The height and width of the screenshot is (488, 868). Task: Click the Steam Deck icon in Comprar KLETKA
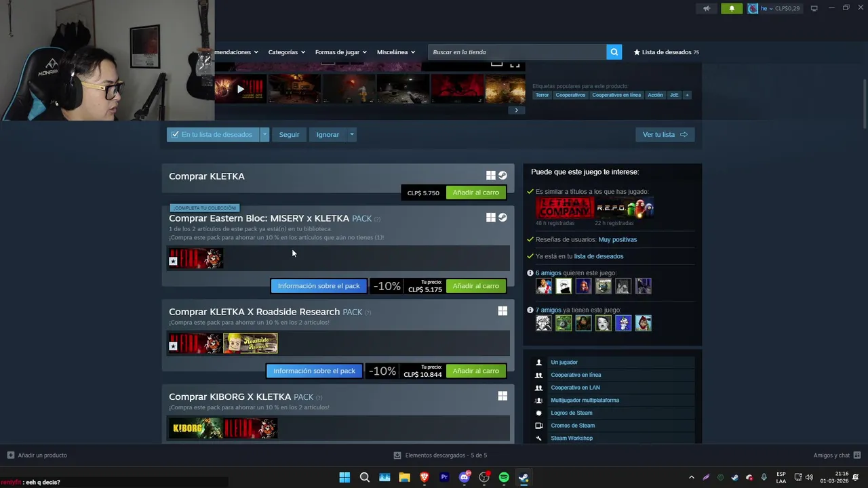coord(502,176)
